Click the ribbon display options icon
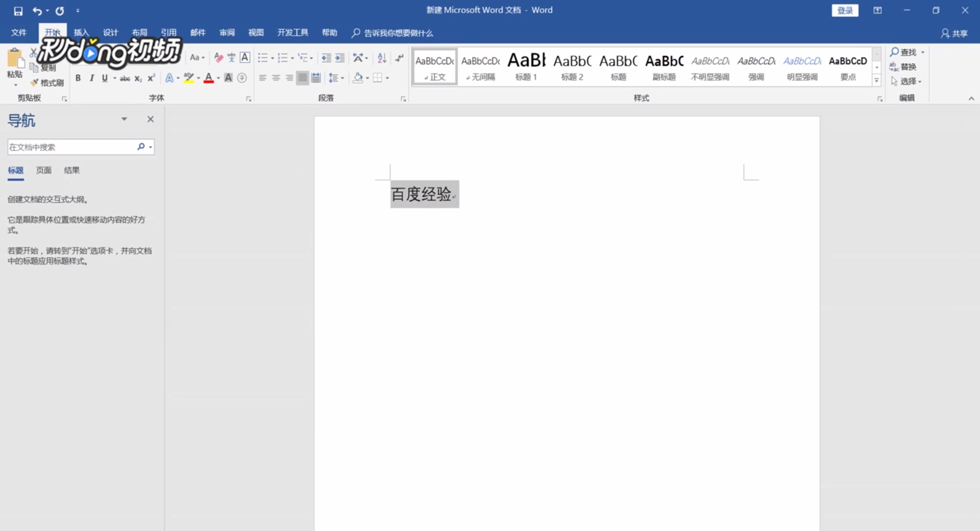The image size is (980, 531). coord(877,10)
